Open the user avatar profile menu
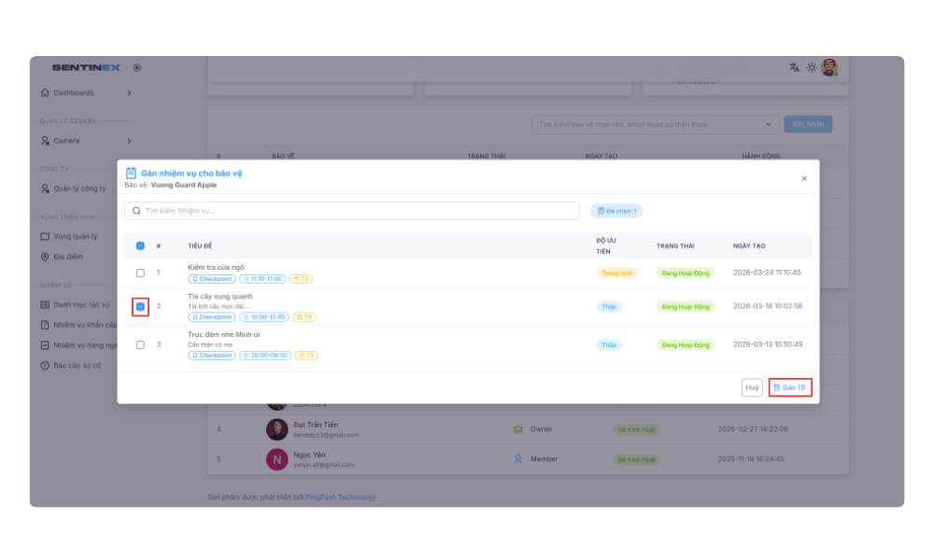This screenshot has height=560, width=934. tap(829, 67)
